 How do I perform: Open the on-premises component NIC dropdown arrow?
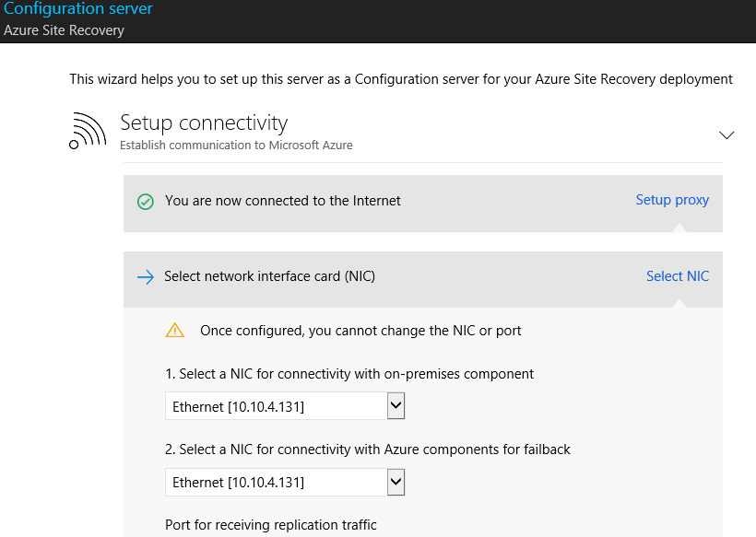pyautogui.click(x=396, y=406)
